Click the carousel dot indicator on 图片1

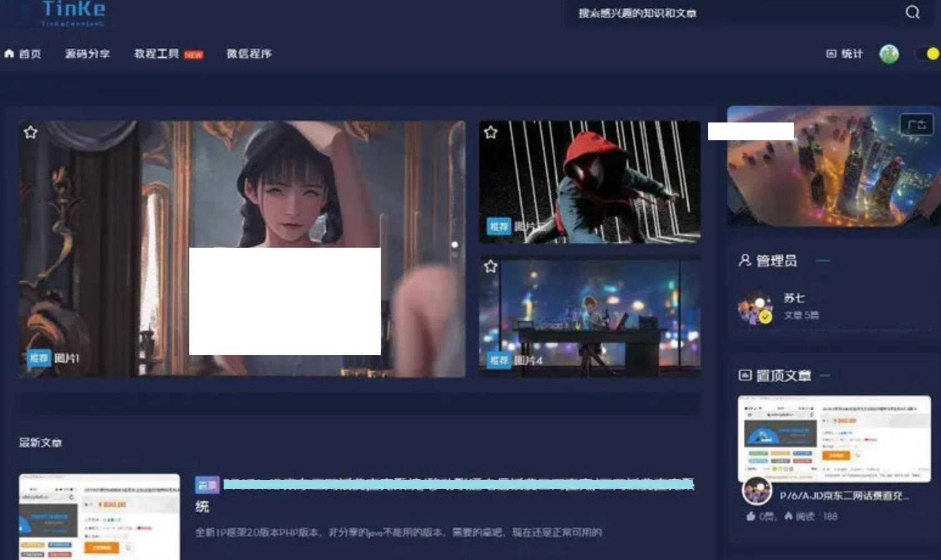pyautogui.click(x=455, y=243)
